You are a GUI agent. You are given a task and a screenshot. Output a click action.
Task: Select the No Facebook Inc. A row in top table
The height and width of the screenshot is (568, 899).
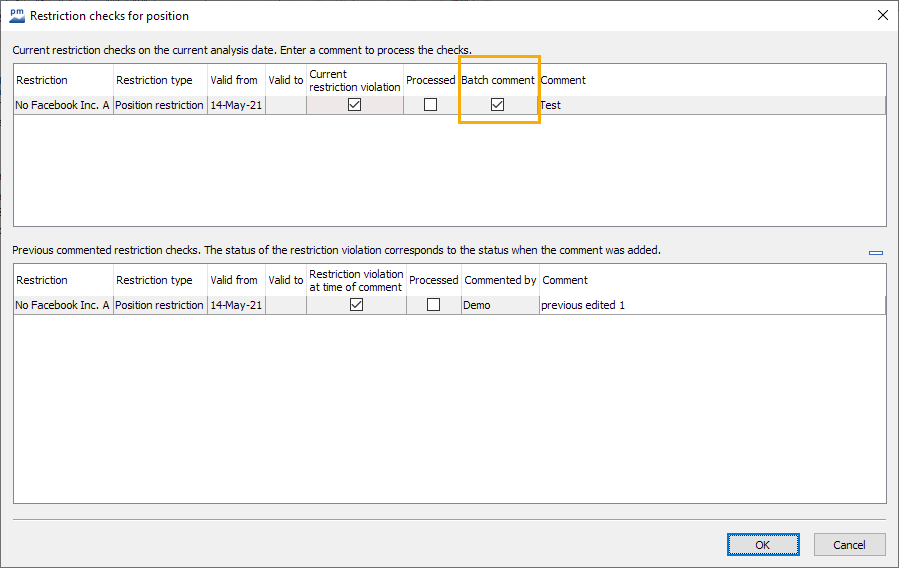[x=62, y=105]
